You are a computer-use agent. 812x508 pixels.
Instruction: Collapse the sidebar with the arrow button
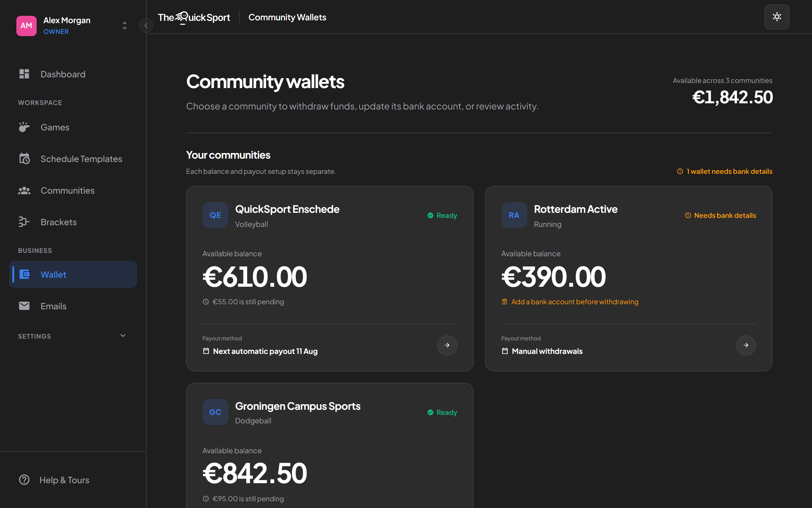146,25
